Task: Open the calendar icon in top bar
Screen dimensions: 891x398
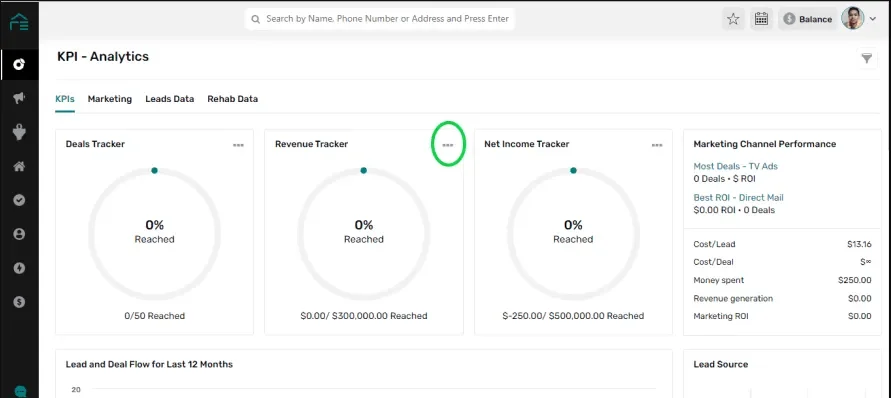Action: 761,19
